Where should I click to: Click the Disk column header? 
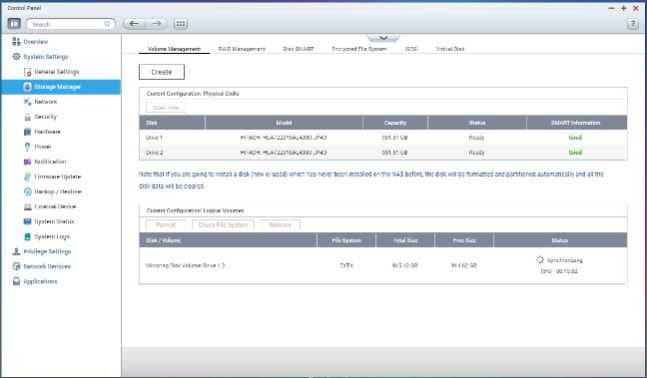(172, 123)
